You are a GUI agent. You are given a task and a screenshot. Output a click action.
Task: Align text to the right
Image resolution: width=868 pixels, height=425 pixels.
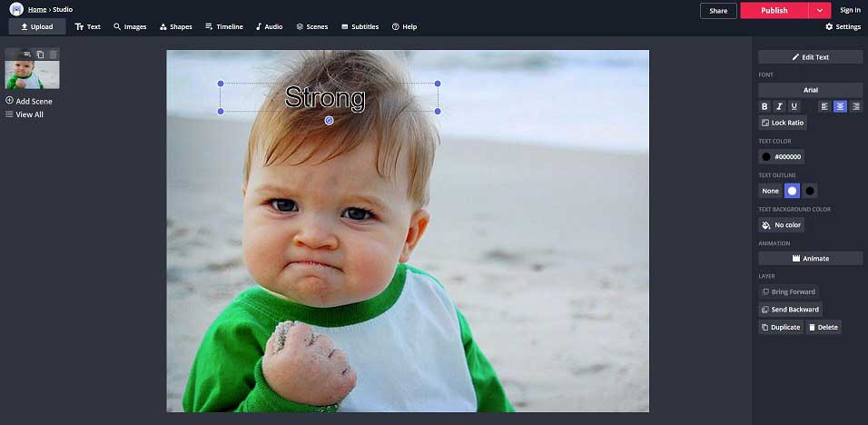coord(855,106)
